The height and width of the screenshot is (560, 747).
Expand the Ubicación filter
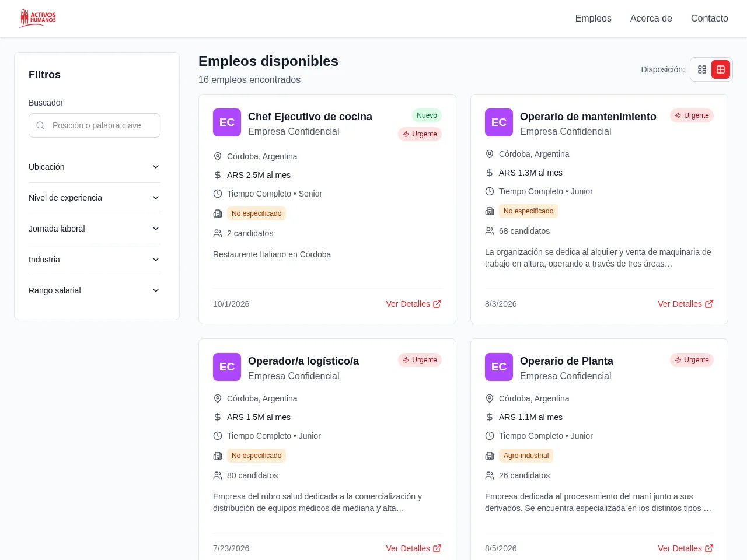point(95,167)
